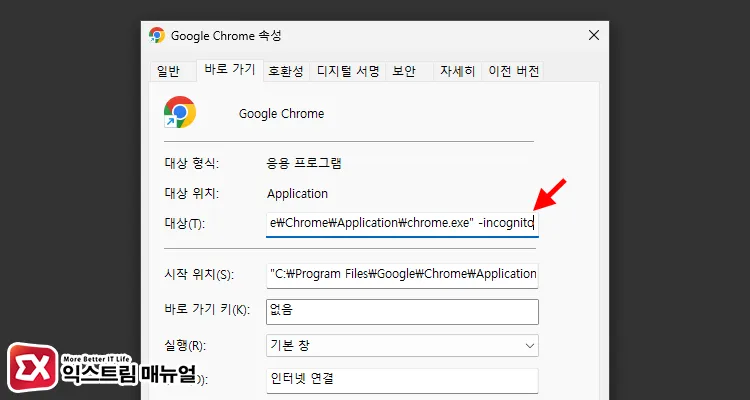750x400 pixels.
Task: Click the 인터넷 연결 comment field
Action: (402, 380)
